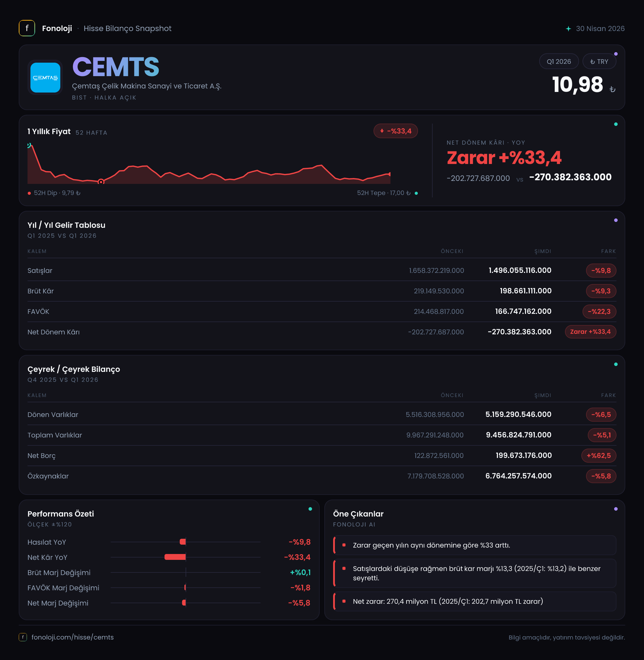
Task: Select the TRY currency pill
Action: point(599,61)
